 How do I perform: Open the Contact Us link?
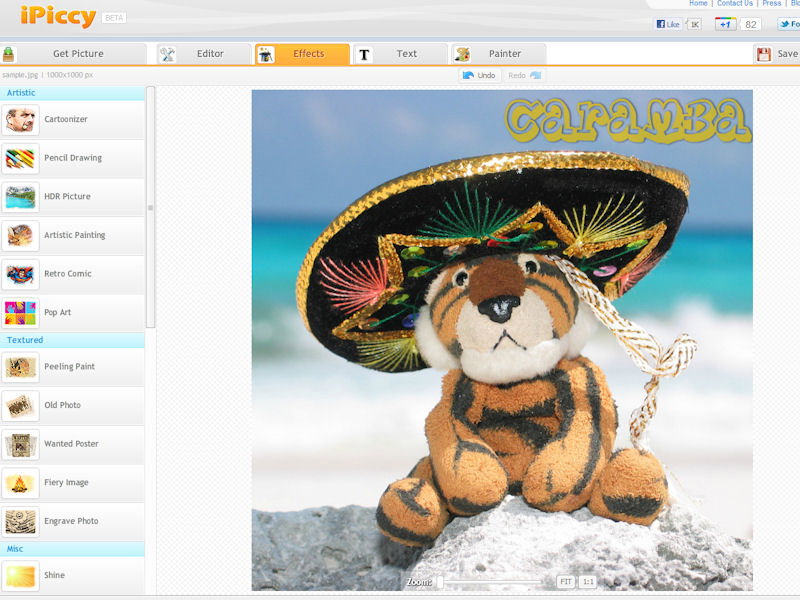click(x=734, y=4)
